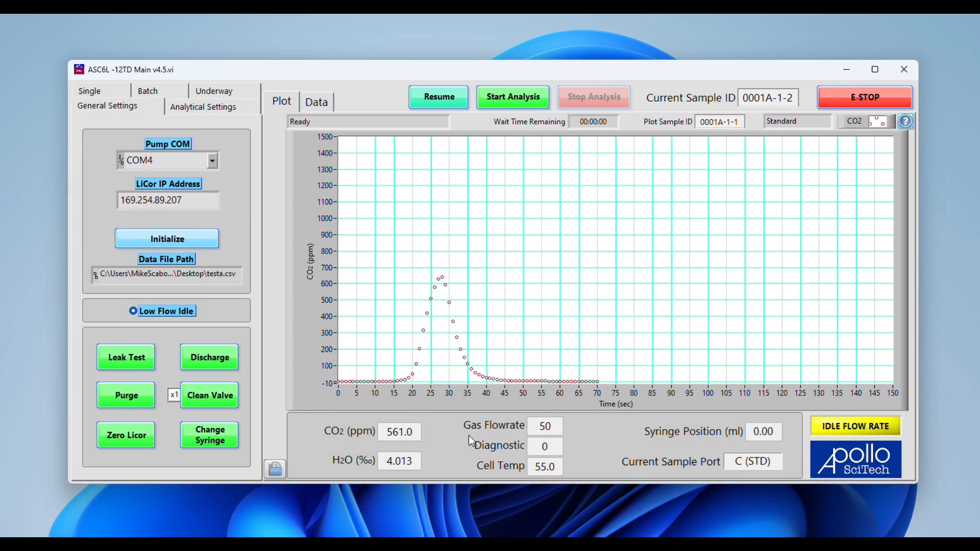980x551 pixels.
Task: Click the Start Analysis button
Action: [513, 97]
